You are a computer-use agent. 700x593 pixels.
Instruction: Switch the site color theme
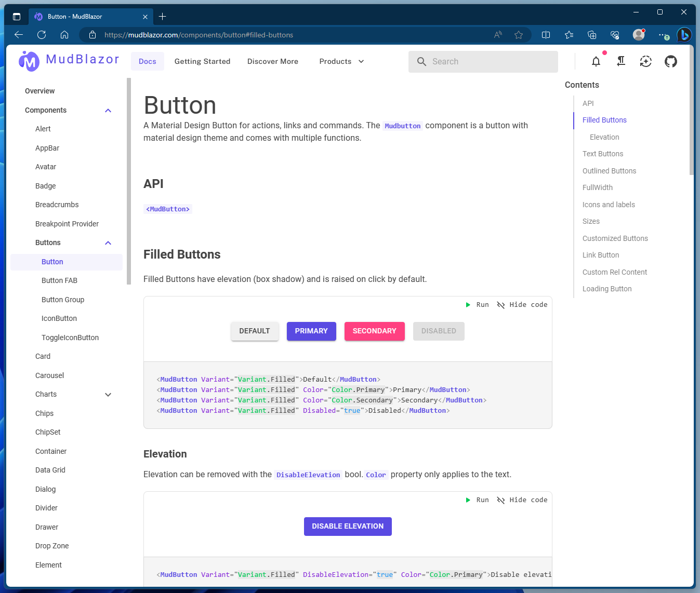click(645, 61)
